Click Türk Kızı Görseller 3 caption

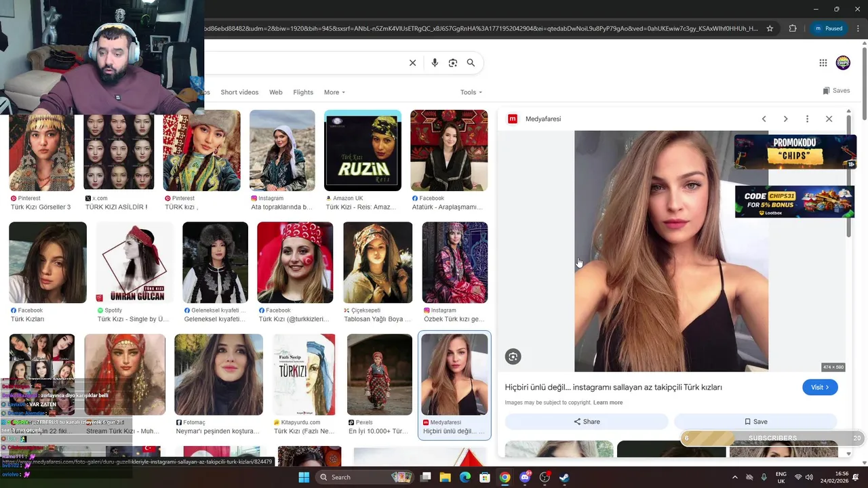click(x=41, y=207)
